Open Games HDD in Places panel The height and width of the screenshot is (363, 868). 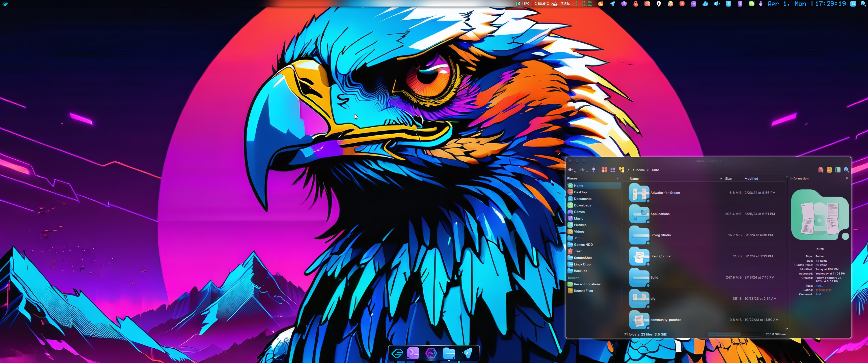(x=594, y=245)
